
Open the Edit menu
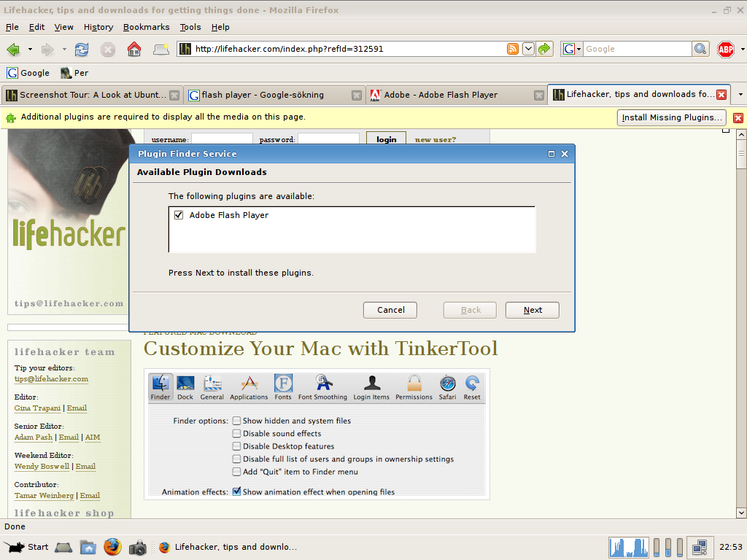tap(36, 27)
